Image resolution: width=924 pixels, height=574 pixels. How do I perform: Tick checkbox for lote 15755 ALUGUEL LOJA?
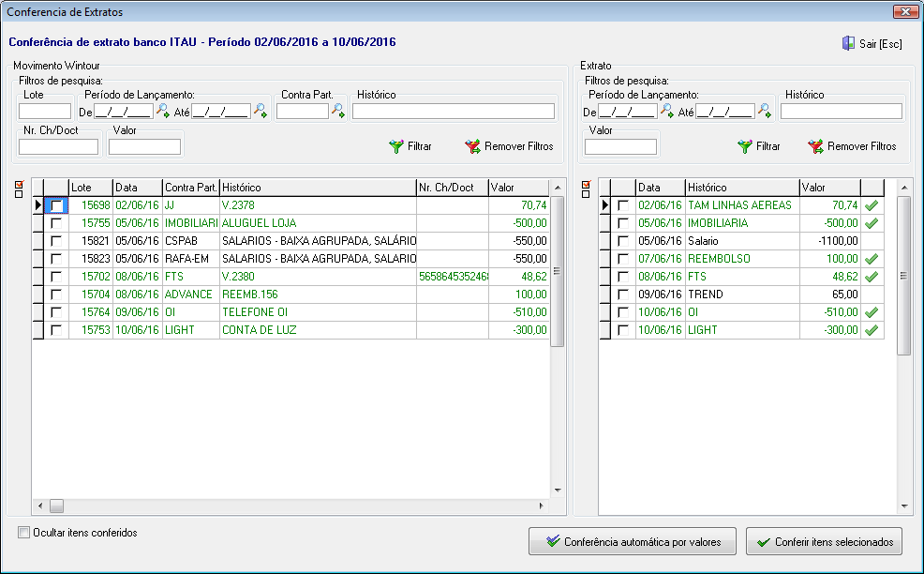[x=56, y=223]
